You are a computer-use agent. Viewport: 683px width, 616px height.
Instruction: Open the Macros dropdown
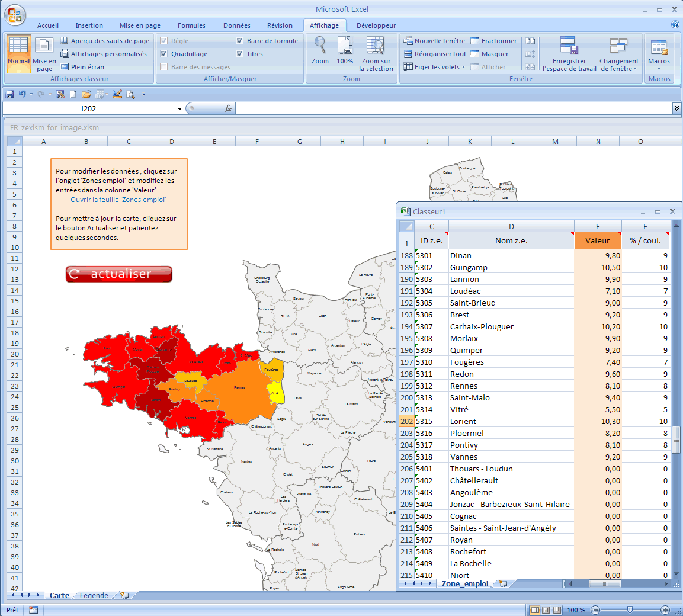click(x=659, y=54)
